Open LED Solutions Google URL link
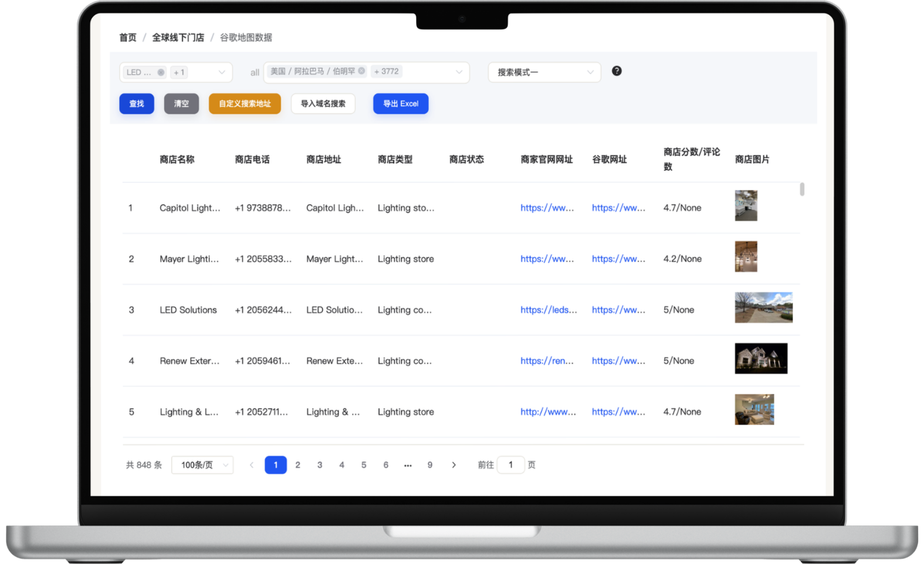This screenshot has width=924, height=564. tap(619, 310)
